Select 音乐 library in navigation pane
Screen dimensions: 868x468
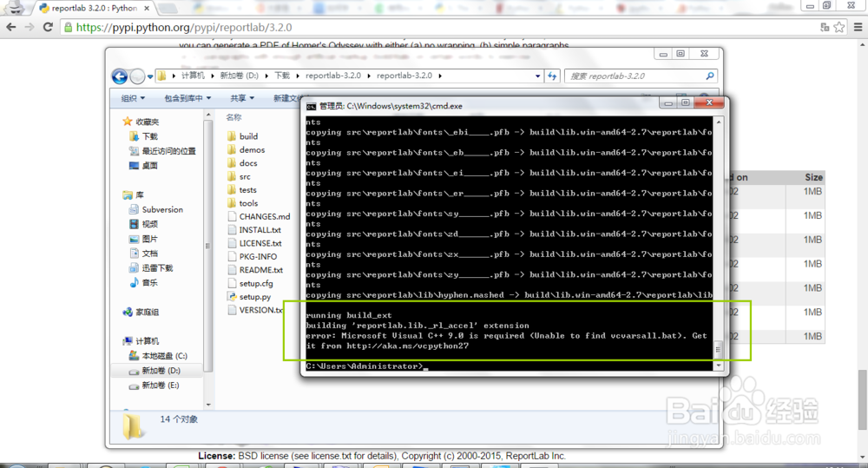[150, 282]
